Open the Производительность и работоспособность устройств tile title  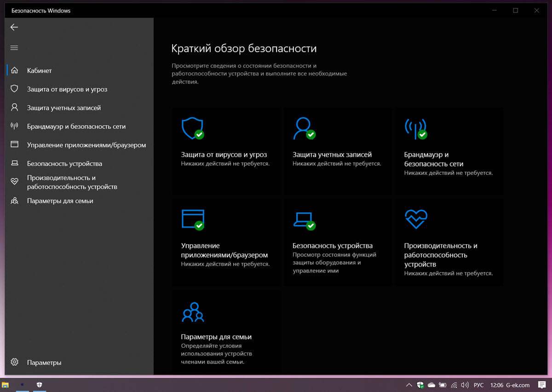pyautogui.click(x=441, y=255)
